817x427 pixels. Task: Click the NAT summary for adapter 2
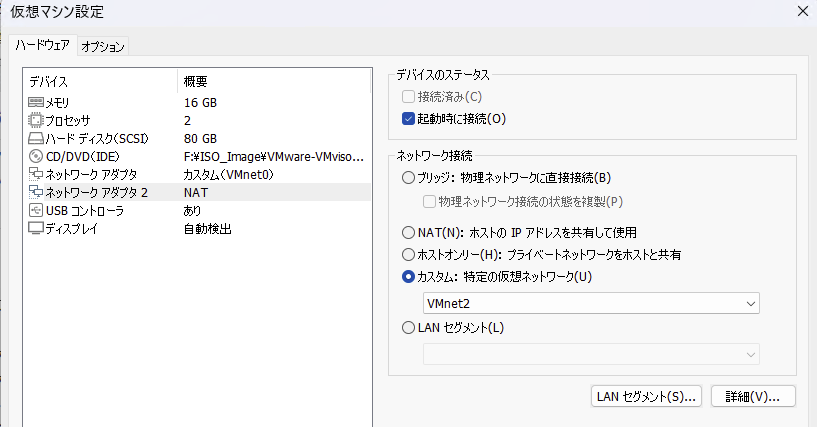coord(196,193)
